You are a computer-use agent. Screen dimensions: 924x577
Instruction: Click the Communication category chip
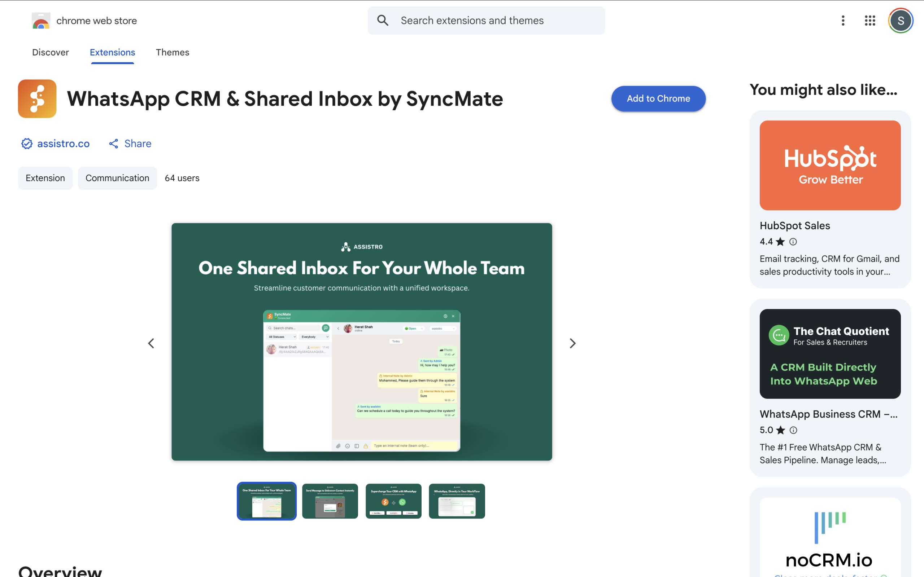click(x=117, y=178)
